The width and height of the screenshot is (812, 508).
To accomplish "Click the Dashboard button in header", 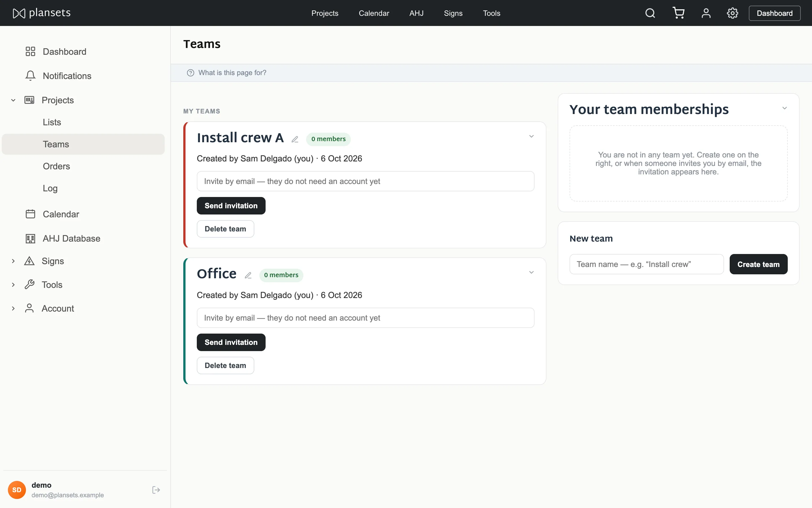I will tap(775, 13).
